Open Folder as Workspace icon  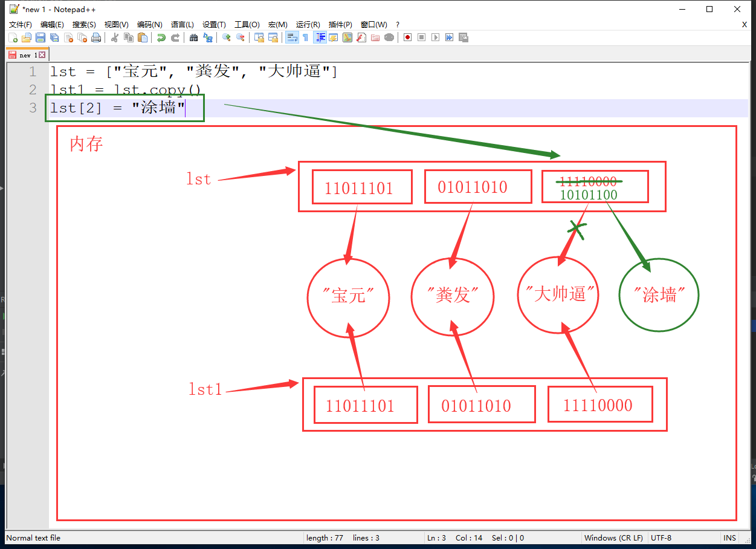(375, 37)
